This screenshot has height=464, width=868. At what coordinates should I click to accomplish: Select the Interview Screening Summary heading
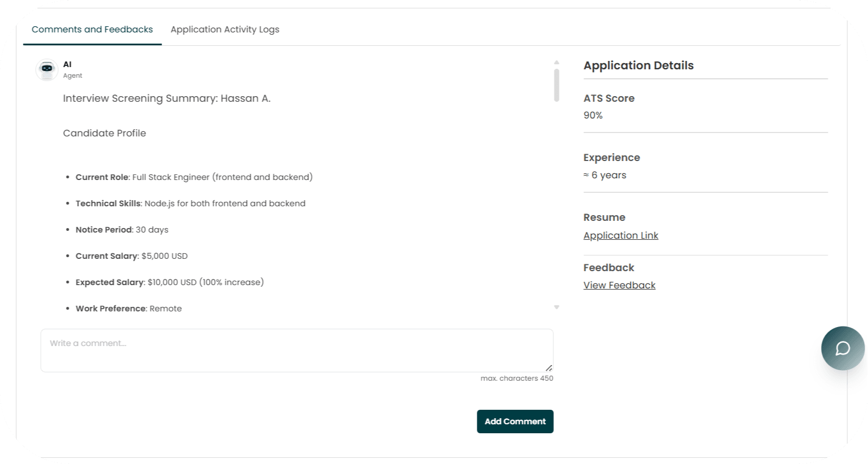[167, 98]
